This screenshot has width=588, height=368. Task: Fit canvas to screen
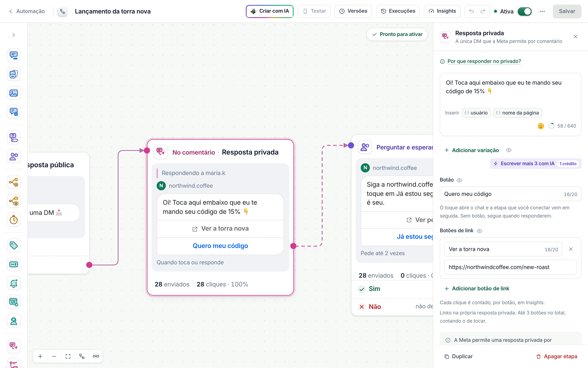point(68,356)
